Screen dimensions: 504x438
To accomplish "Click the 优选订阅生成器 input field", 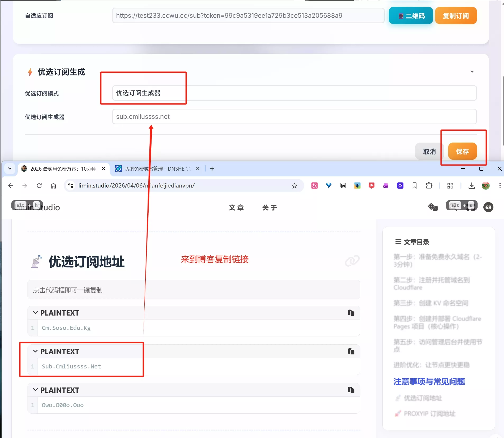I will 294,116.
